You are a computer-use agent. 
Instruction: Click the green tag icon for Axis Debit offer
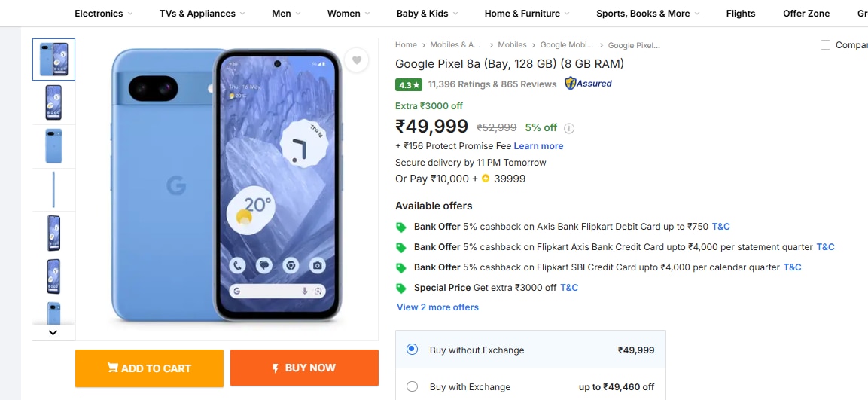[x=401, y=227]
